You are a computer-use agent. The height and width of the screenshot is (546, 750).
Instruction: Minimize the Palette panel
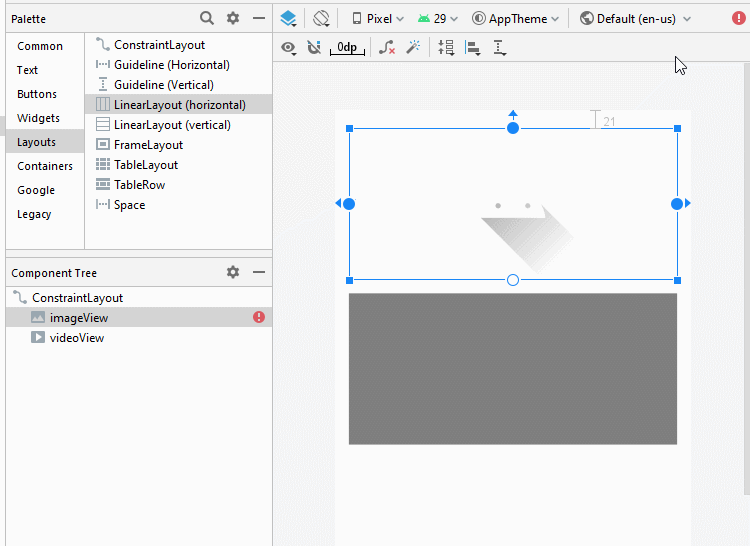click(259, 18)
